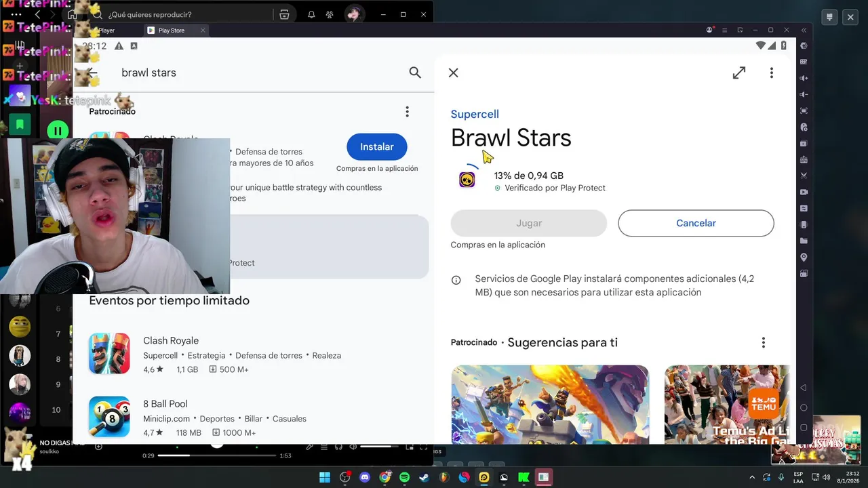Click the Android recents square in the emulator
The image size is (868, 488).
coord(804,428)
